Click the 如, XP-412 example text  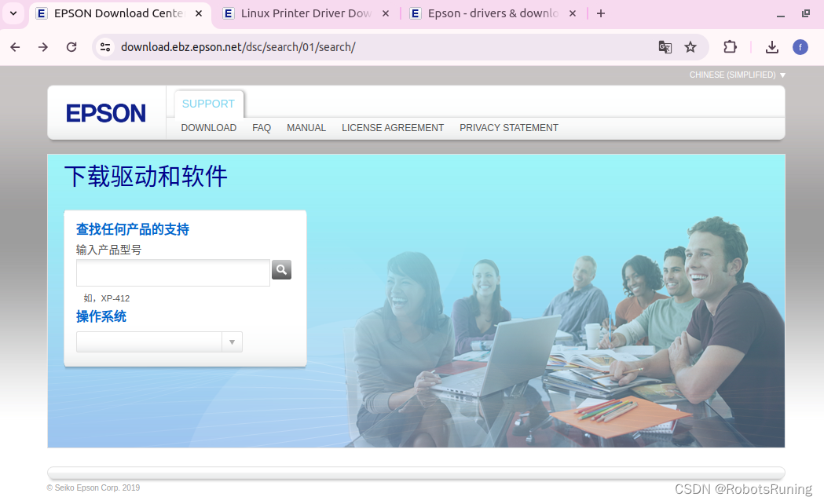click(x=107, y=298)
